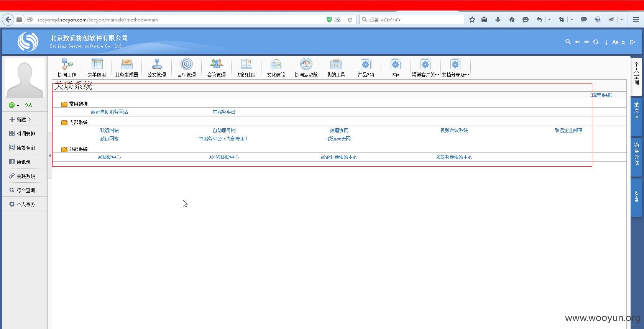Image resolution: width=644 pixels, height=329 pixels.
Task: Open the 目标管理 module
Action: [186, 68]
